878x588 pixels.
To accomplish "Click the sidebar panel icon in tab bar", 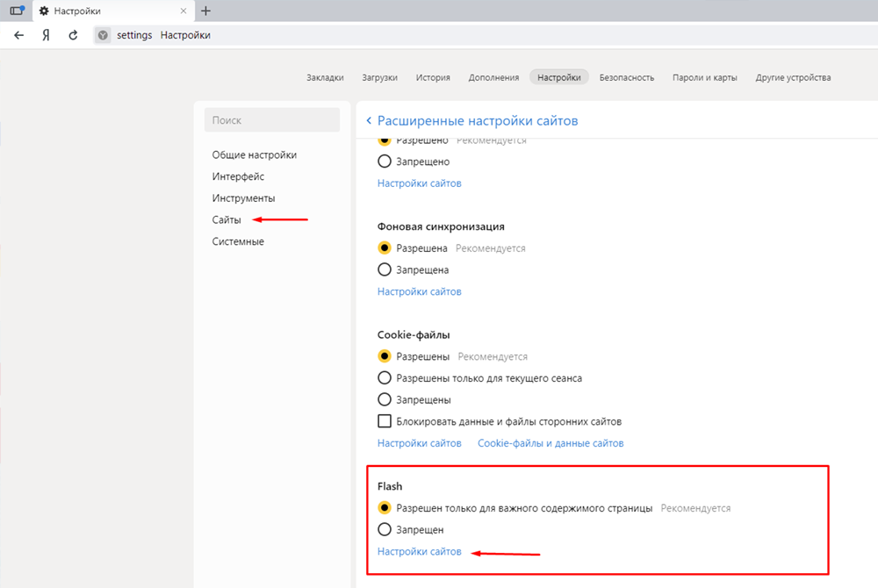I will coord(16,11).
